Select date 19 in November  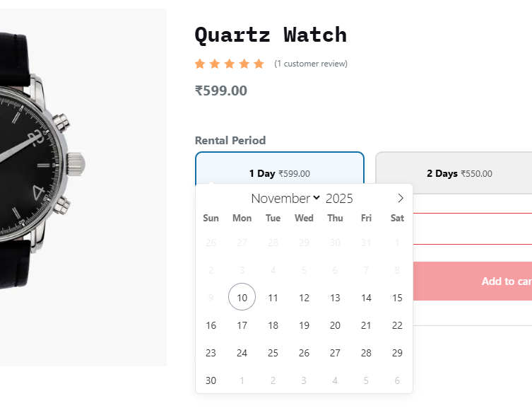(304, 325)
